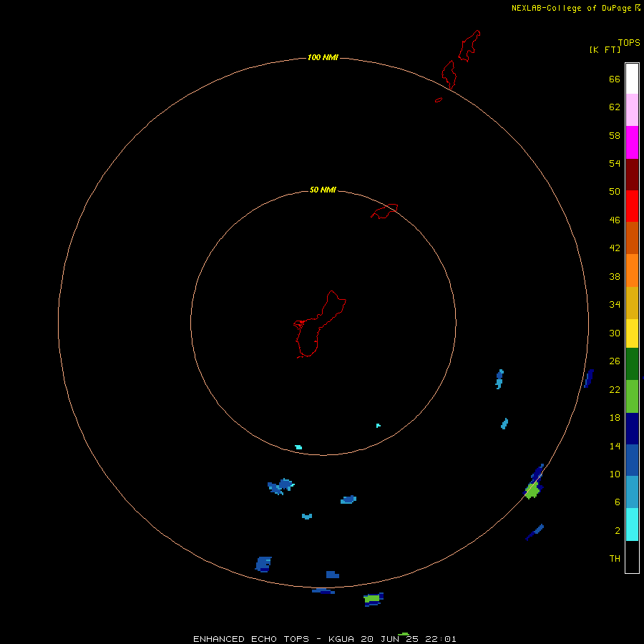Image resolution: width=644 pixels, height=644 pixels.
Task: Click the 30 legend value
Action: [615, 333]
